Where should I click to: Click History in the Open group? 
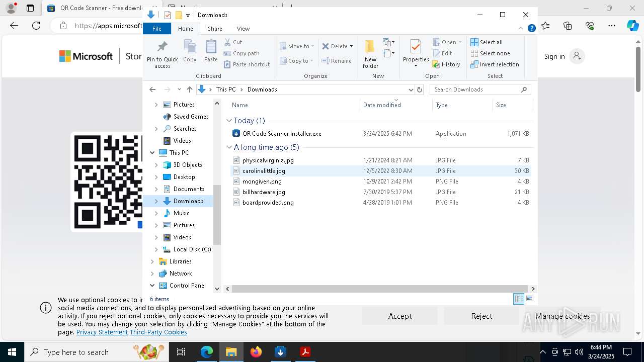[x=446, y=64]
